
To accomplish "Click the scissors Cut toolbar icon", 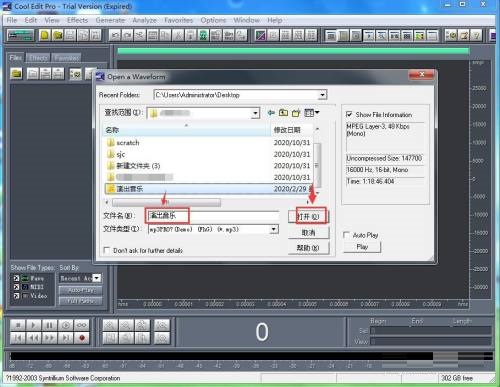I will point(178,35).
